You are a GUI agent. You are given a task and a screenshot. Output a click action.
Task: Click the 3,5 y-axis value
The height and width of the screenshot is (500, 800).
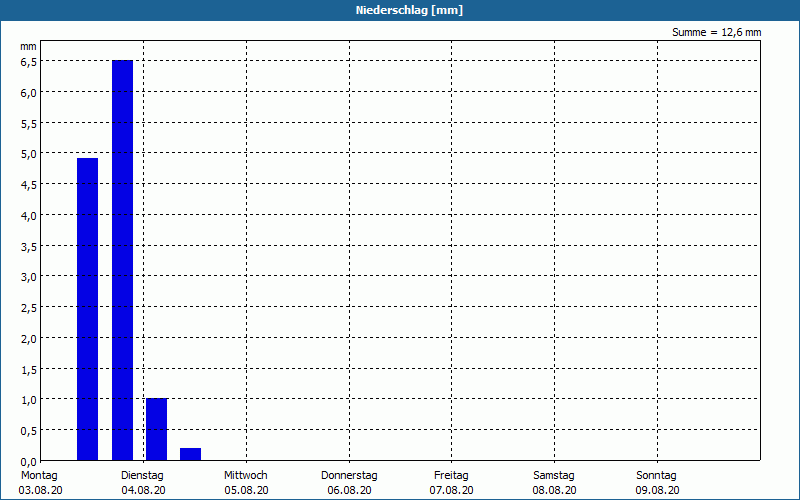coord(29,246)
